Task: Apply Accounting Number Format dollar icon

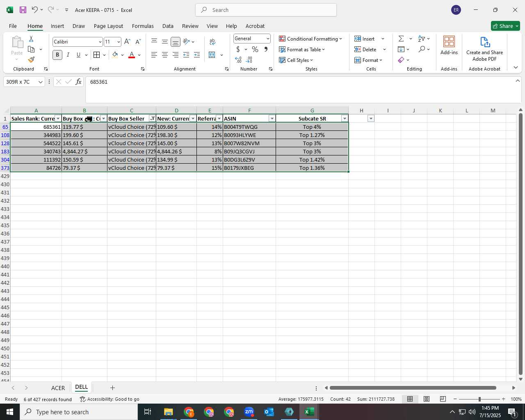Action: click(238, 49)
